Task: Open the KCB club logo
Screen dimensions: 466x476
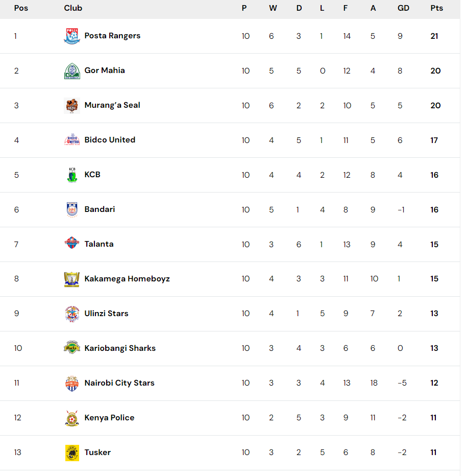Action: point(72,175)
